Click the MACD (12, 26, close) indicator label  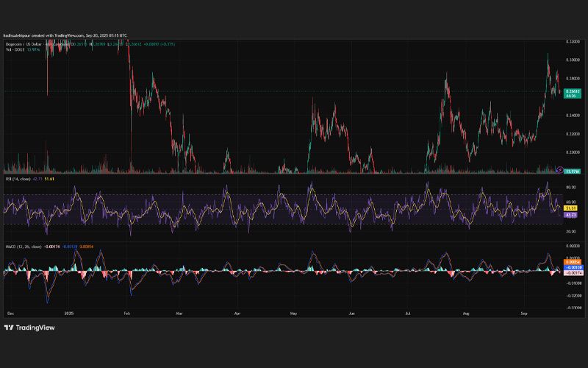(x=24, y=247)
